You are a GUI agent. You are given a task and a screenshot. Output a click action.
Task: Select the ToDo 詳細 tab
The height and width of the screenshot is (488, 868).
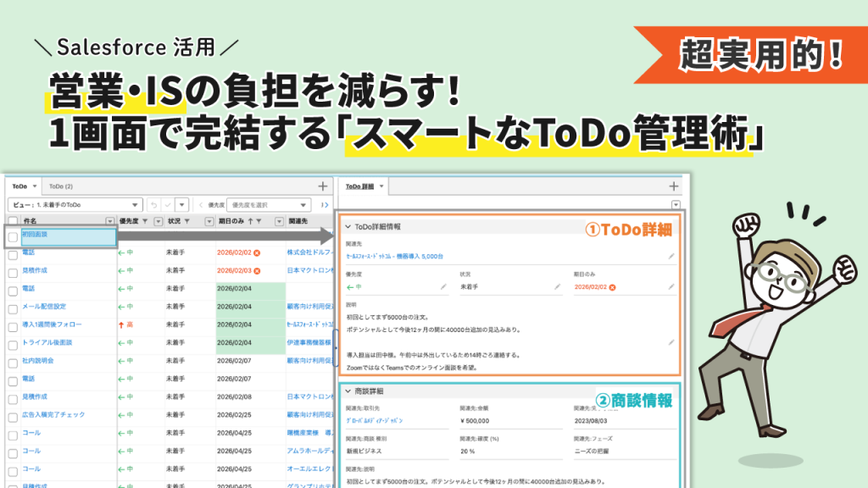tap(360, 186)
